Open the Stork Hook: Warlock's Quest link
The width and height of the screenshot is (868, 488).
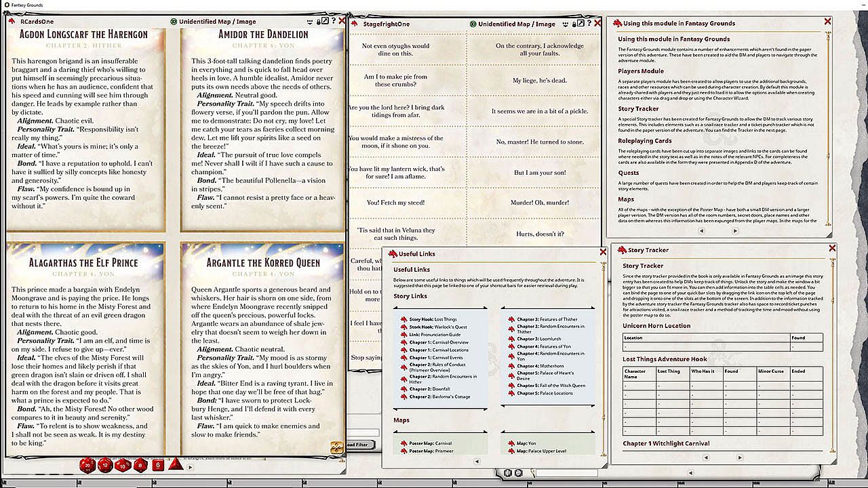pos(438,327)
